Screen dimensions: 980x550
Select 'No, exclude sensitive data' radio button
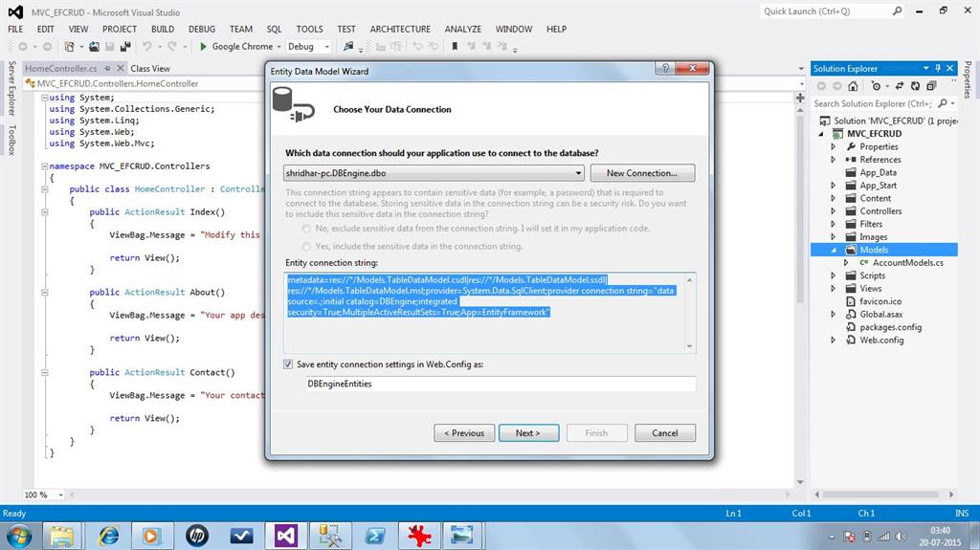point(306,228)
